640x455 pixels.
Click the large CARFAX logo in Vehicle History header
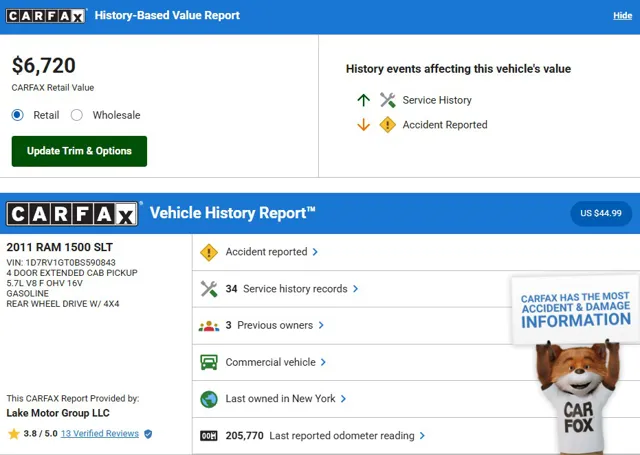[72, 213]
